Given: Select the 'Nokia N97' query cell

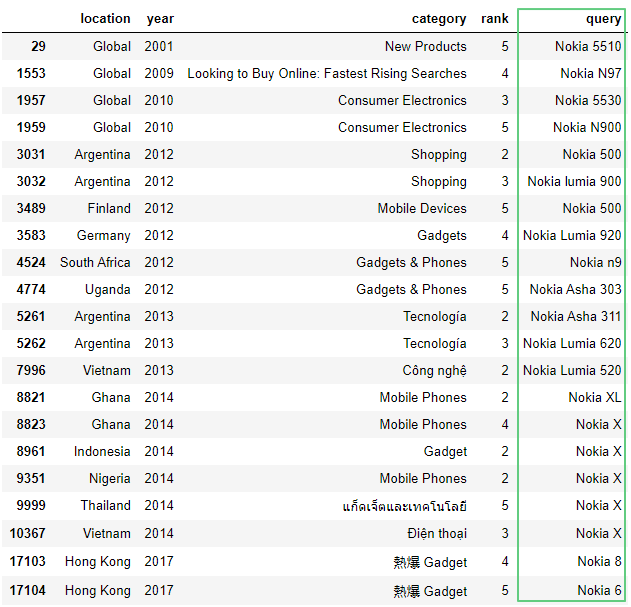Looking at the screenshot, I should coord(591,73).
